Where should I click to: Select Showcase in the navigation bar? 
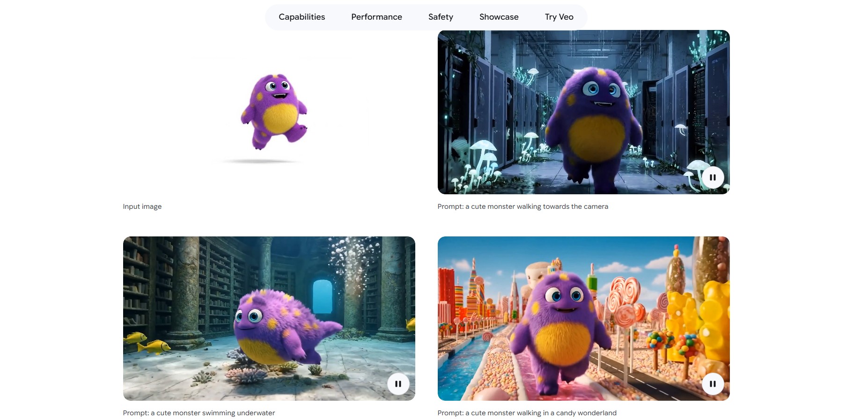(x=499, y=17)
